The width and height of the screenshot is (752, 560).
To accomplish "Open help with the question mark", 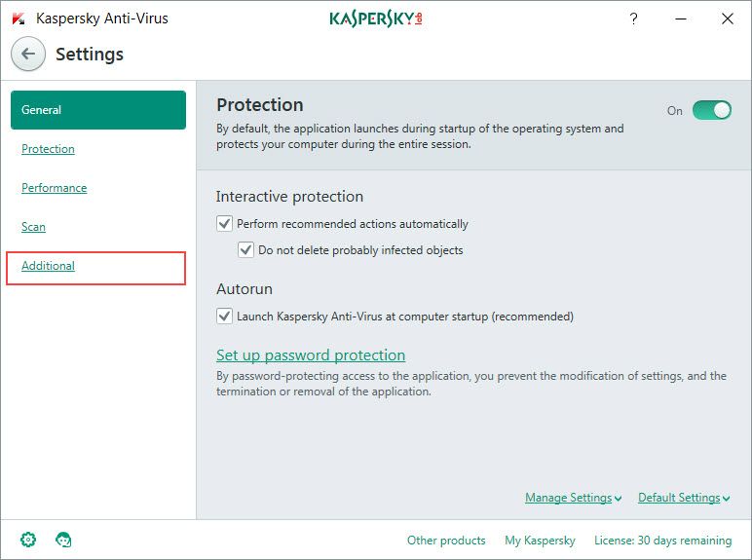I will [x=633, y=19].
